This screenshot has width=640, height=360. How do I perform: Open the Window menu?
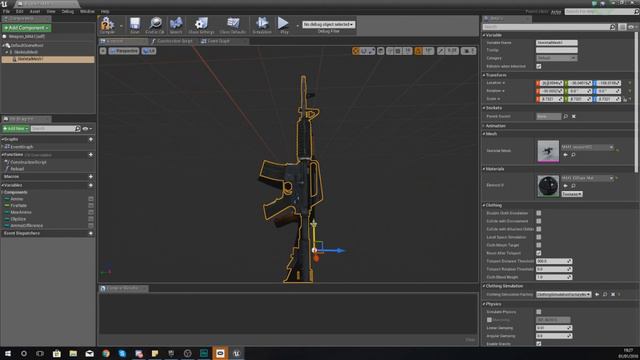tap(87, 11)
